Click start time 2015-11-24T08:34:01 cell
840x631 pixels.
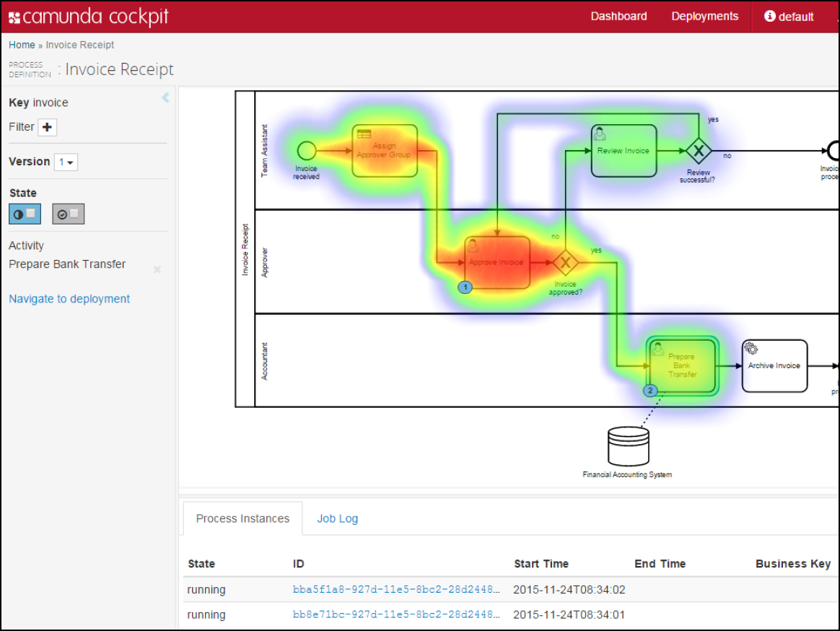point(569,615)
